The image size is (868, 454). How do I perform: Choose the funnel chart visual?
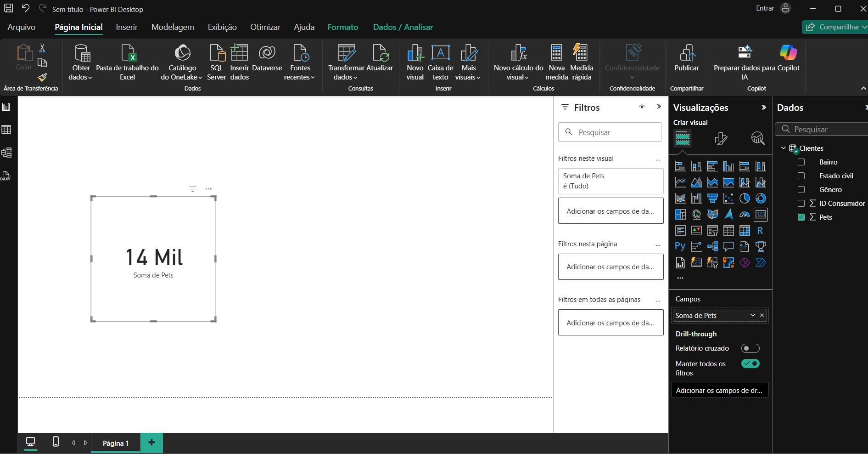[x=712, y=199]
